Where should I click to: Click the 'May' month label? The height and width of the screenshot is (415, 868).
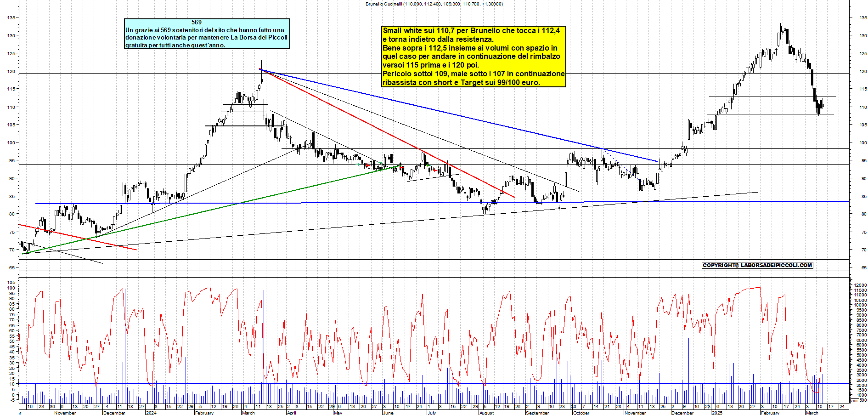pyautogui.click(x=338, y=413)
